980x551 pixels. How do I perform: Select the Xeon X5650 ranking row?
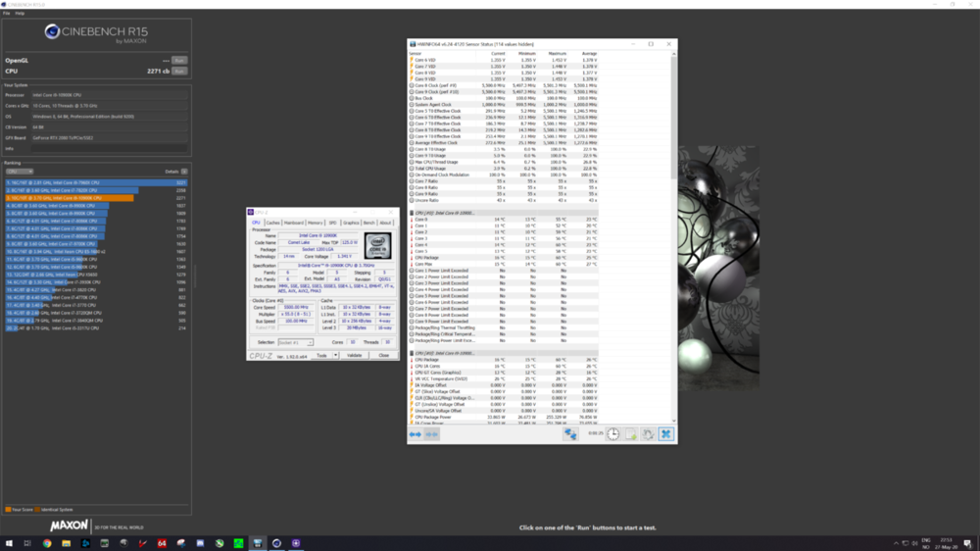(x=96, y=275)
